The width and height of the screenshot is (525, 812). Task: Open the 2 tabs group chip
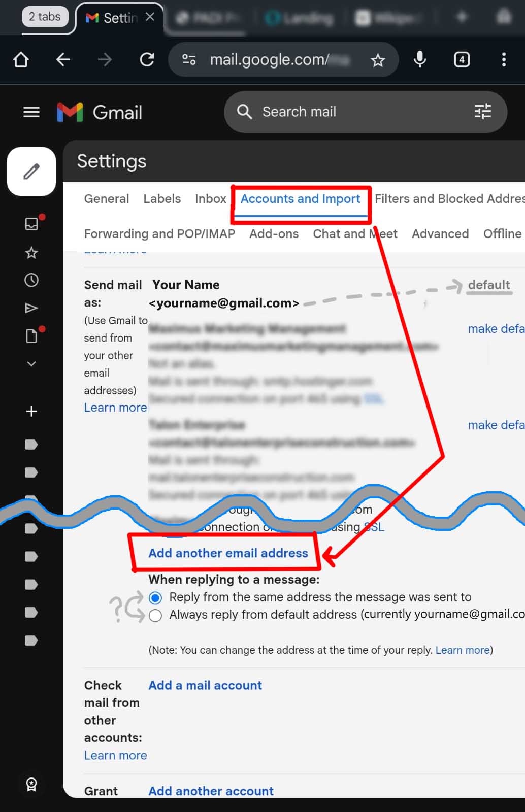pos(45,17)
